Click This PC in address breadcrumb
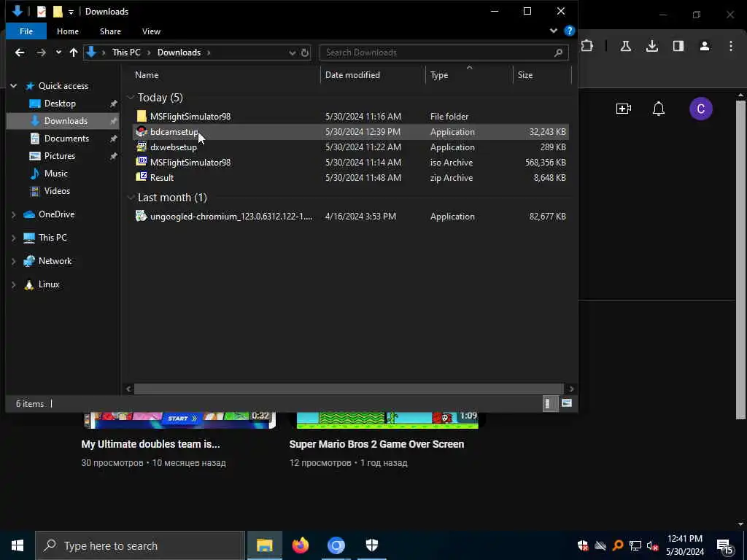The height and width of the screenshot is (560, 747). pos(126,52)
